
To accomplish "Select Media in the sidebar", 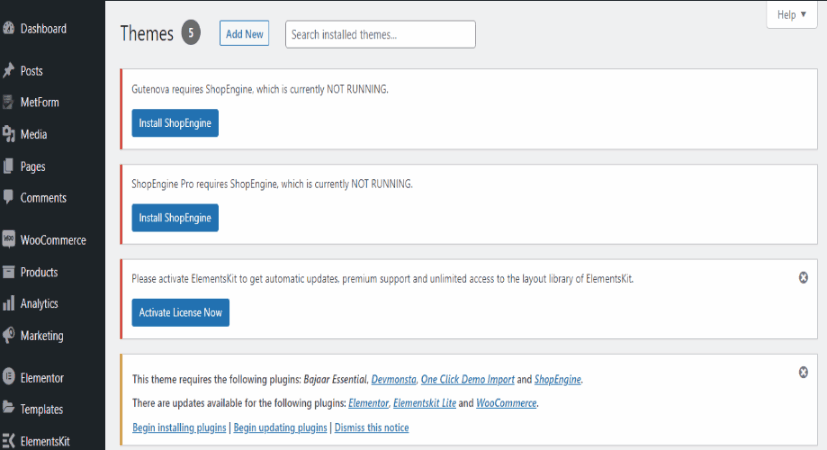I will pos(34,135).
